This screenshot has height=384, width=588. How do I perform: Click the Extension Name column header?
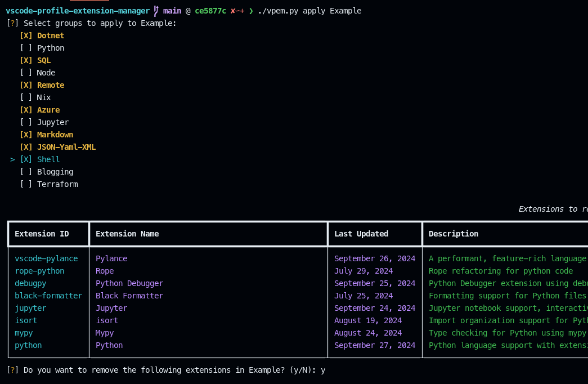click(x=127, y=234)
